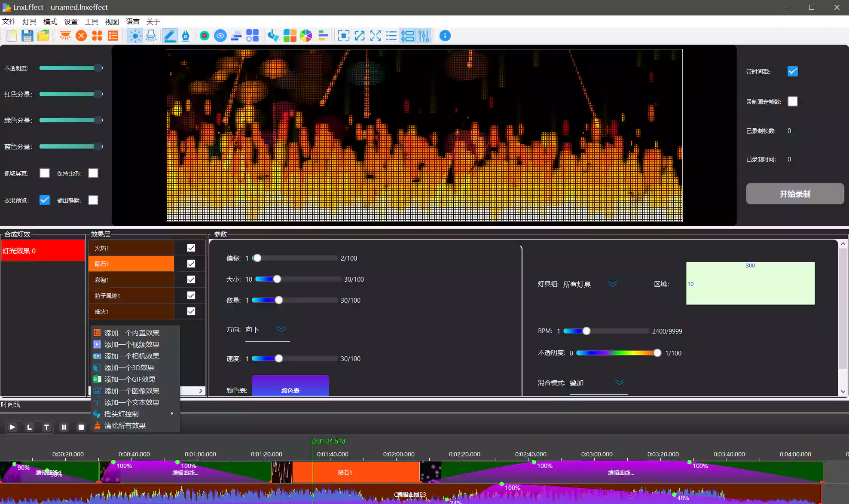Toggle the 带时间戳 checkbox
849x504 pixels.
pyautogui.click(x=792, y=71)
